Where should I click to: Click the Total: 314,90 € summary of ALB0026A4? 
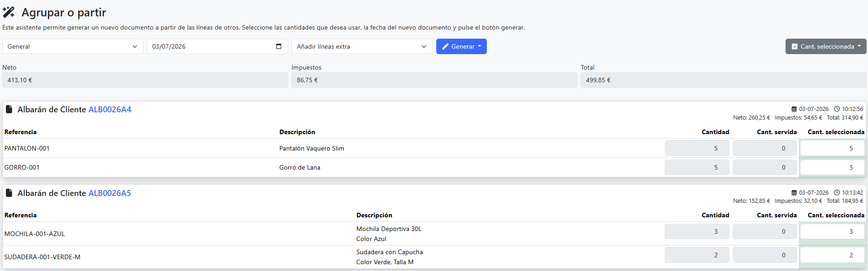pyautogui.click(x=845, y=118)
